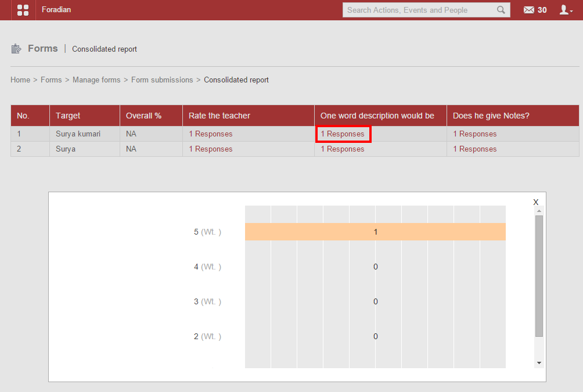Navigate to Manage forms breadcrumb

point(96,80)
